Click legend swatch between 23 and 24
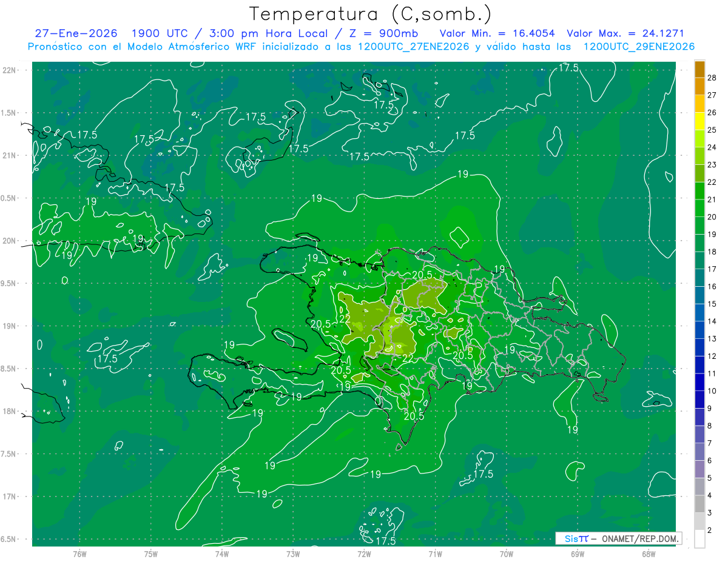728x562 pixels. (x=699, y=156)
